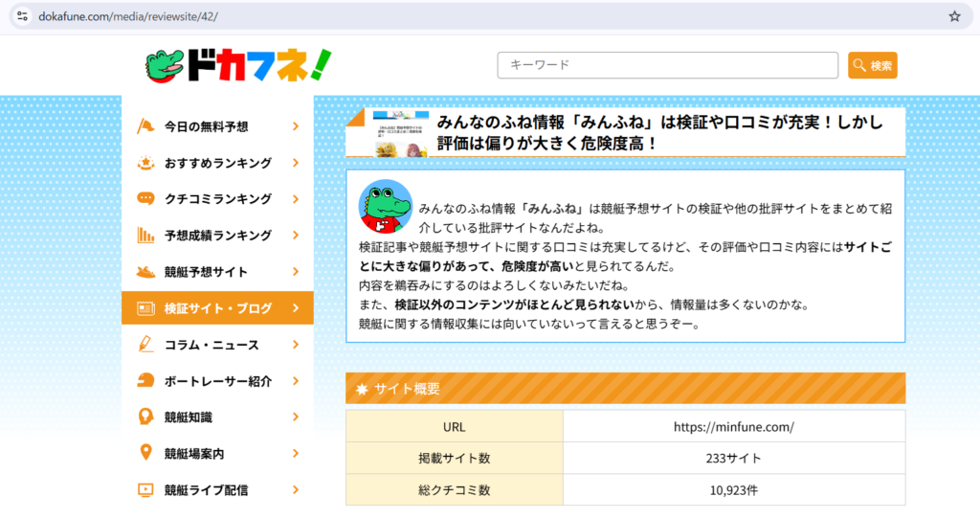Select the highlighted 検証サイト・ブログ menu item
This screenshot has width=980, height=519.
tap(217, 308)
